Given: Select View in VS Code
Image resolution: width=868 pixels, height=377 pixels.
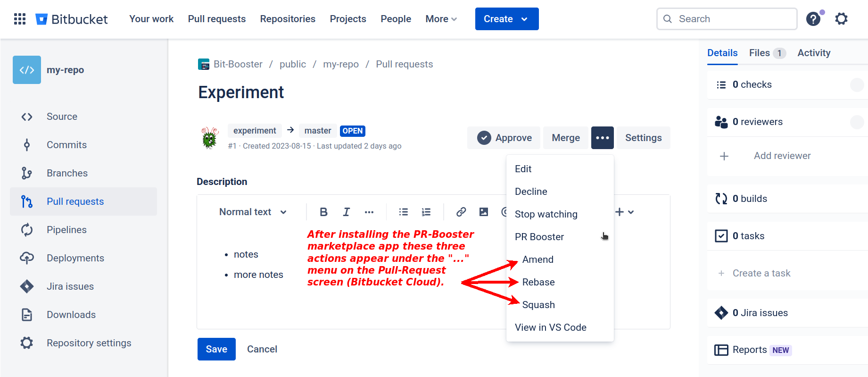Looking at the screenshot, I should coord(560,327).
